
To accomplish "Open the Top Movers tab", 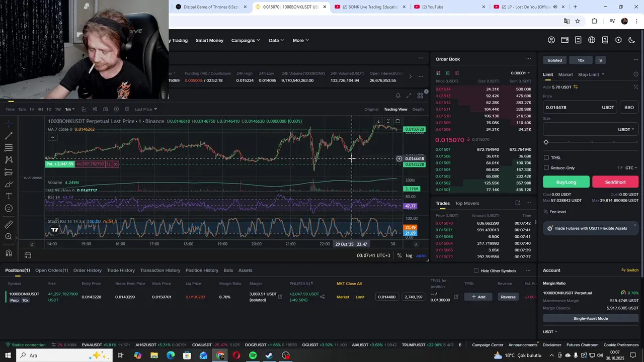I will click(467, 203).
